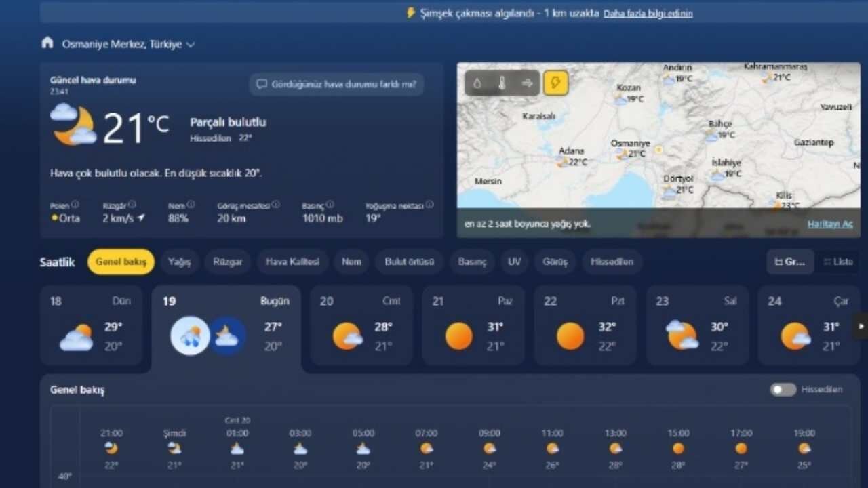Select the lightning map layer icon
Image resolution: width=868 pixels, height=488 pixels.
(555, 83)
